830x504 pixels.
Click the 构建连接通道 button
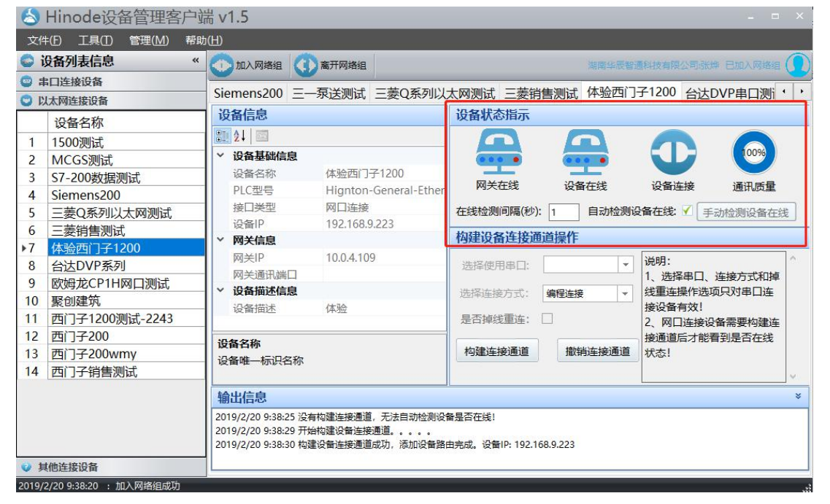496,352
